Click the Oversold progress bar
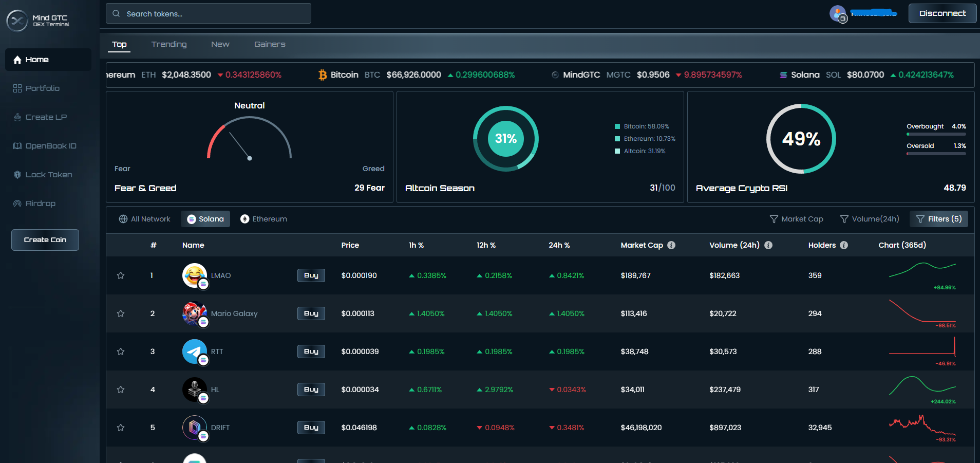The image size is (980, 463). pyautogui.click(x=937, y=154)
